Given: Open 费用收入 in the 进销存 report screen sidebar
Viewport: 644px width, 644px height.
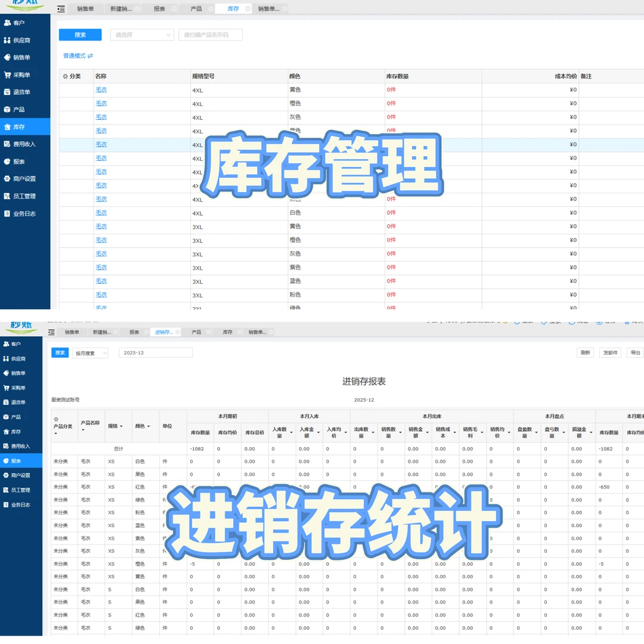Looking at the screenshot, I should (20, 446).
